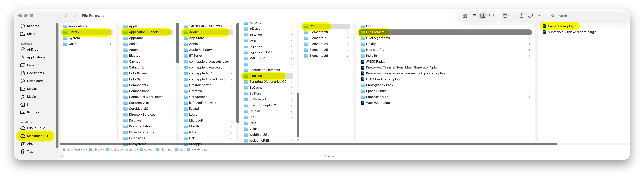
Task: Click the Tags icon in toolbar
Action: coord(530,16)
